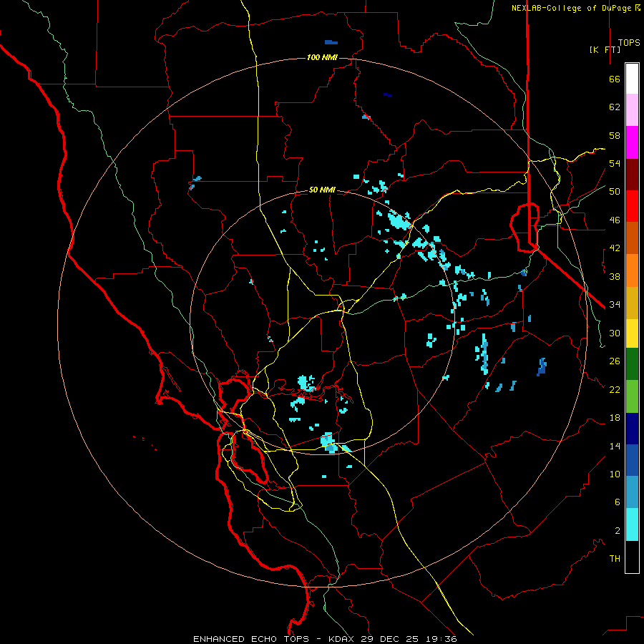The height and width of the screenshot is (644, 644).
Task: Click the 30 legend value
Action: (615, 333)
